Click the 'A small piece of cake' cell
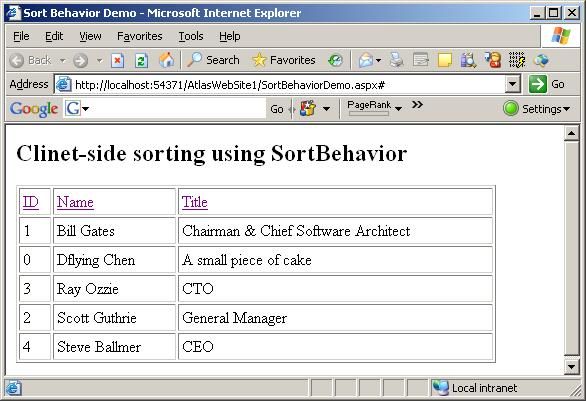The height and width of the screenshot is (401, 586). tap(335, 260)
